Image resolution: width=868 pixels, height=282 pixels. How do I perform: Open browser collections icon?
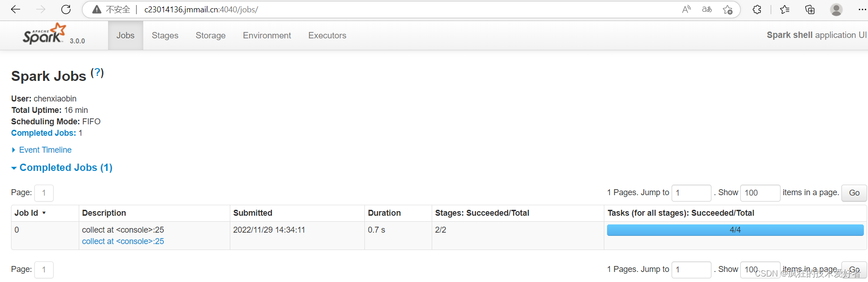[x=810, y=10]
